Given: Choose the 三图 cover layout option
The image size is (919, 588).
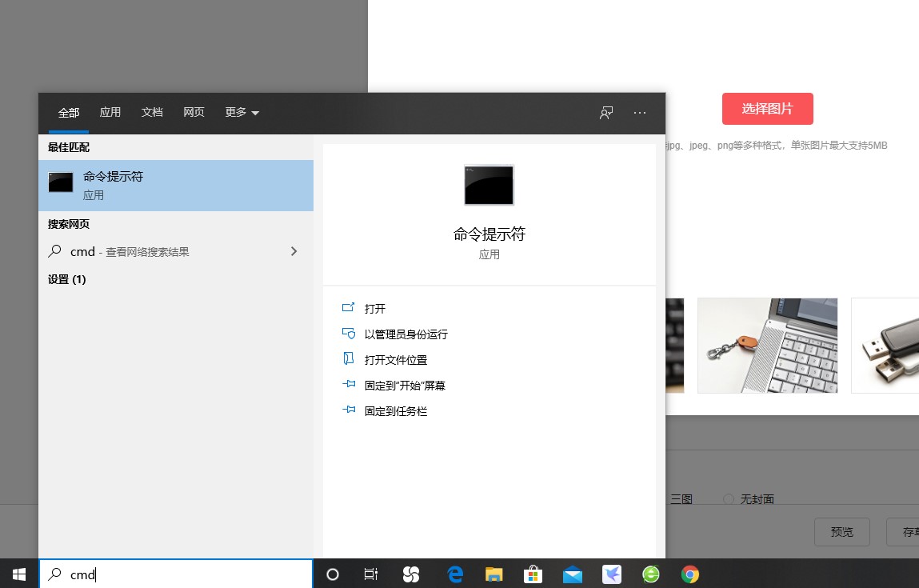Looking at the screenshot, I should 681,498.
